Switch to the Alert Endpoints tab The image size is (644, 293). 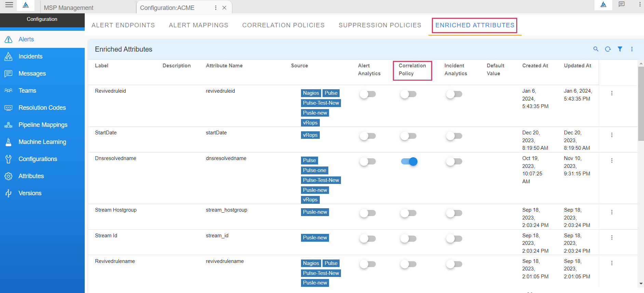coord(123,25)
